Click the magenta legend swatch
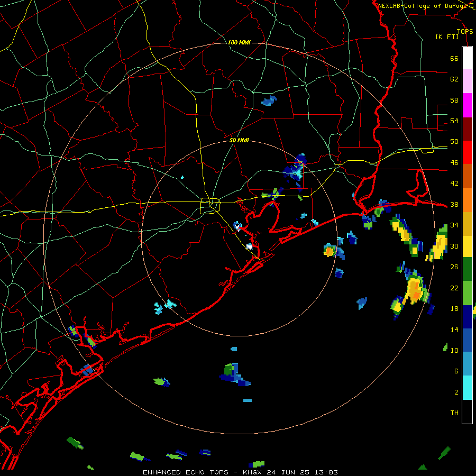Screen dimensions: 476x476 (467, 105)
